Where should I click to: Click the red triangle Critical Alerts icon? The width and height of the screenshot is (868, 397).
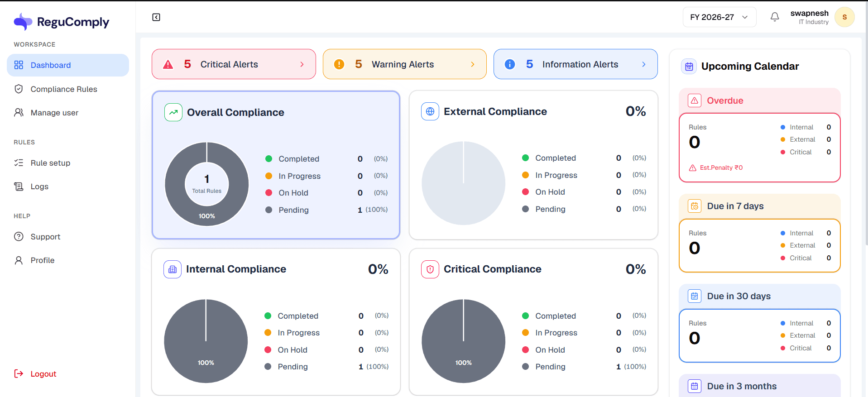[168, 64]
